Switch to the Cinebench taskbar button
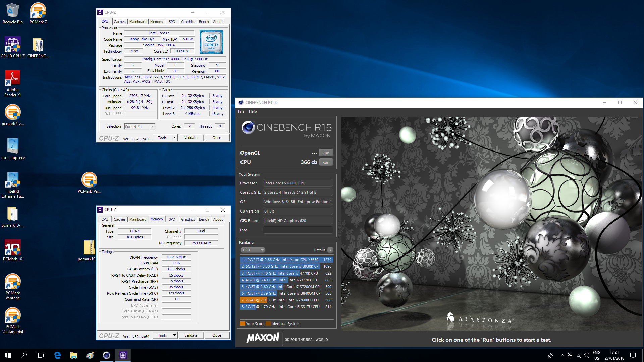The image size is (644, 362). pyautogui.click(x=106, y=355)
